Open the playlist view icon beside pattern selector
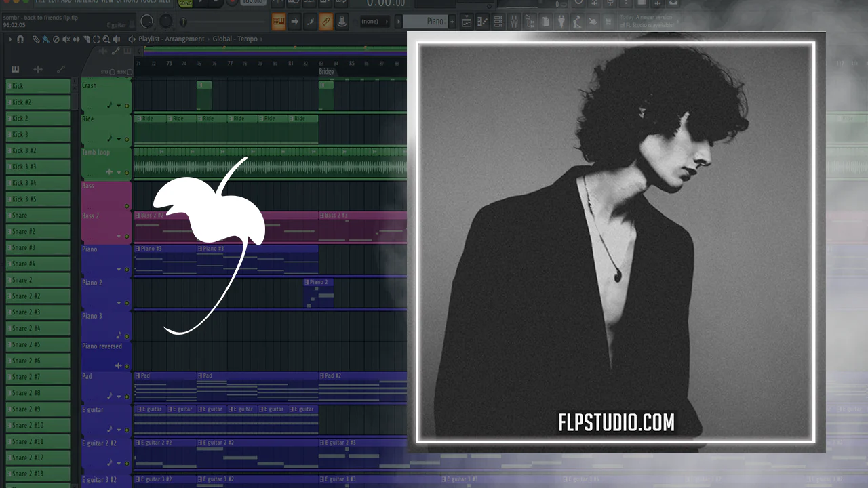Screen dimensions: 868x488 click(x=467, y=22)
